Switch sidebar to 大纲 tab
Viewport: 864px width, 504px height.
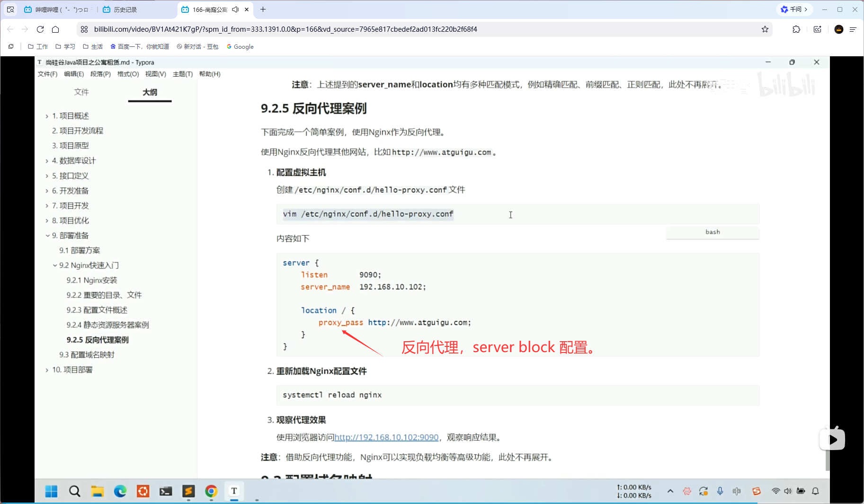(150, 92)
